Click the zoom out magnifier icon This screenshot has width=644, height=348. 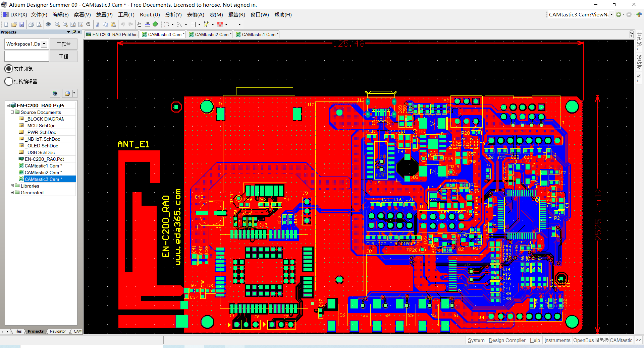[x=65, y=24]
